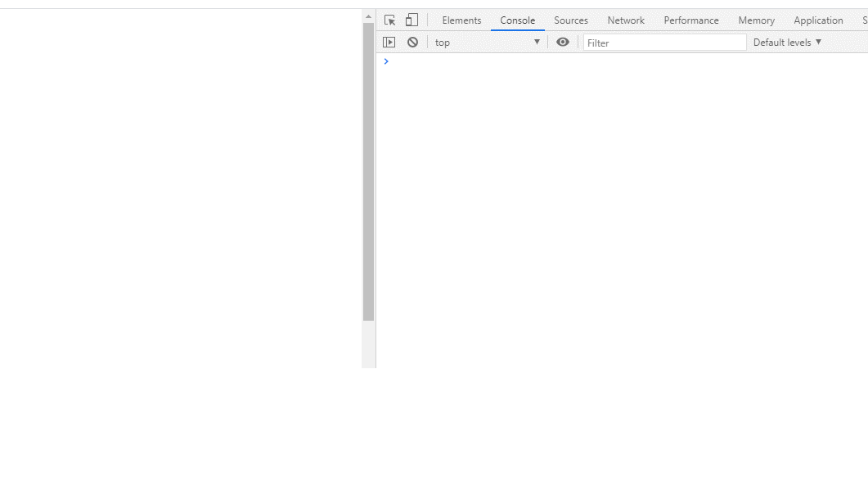This screenshot has height=504, width=868.
Task: Activate the inspect element tool
Action: click(x=389, y=20)
